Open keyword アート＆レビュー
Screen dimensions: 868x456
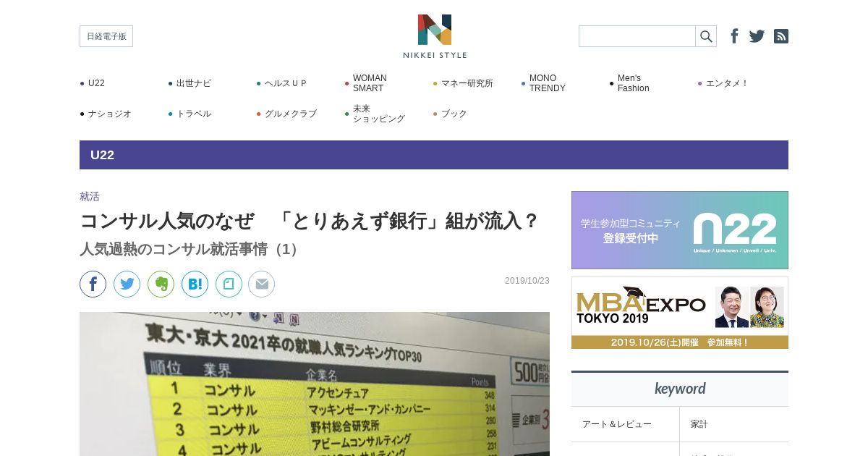[617, 424]
